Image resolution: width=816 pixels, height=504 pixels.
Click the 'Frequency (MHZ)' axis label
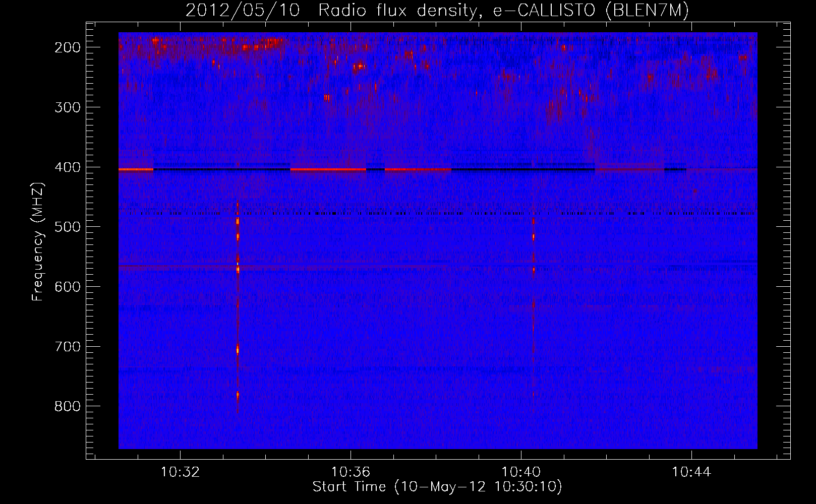tap(38, 241)
